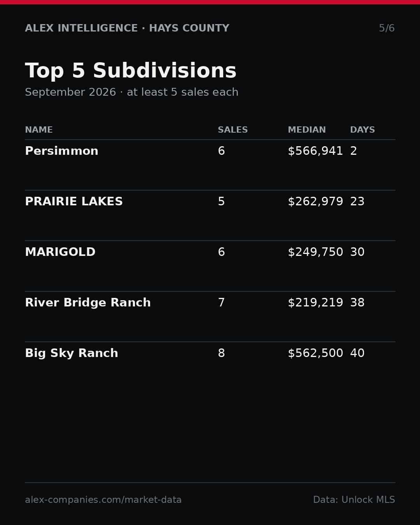Click the NAME column header
This screenshot has height=525, width=420.
tap(39, 130)
